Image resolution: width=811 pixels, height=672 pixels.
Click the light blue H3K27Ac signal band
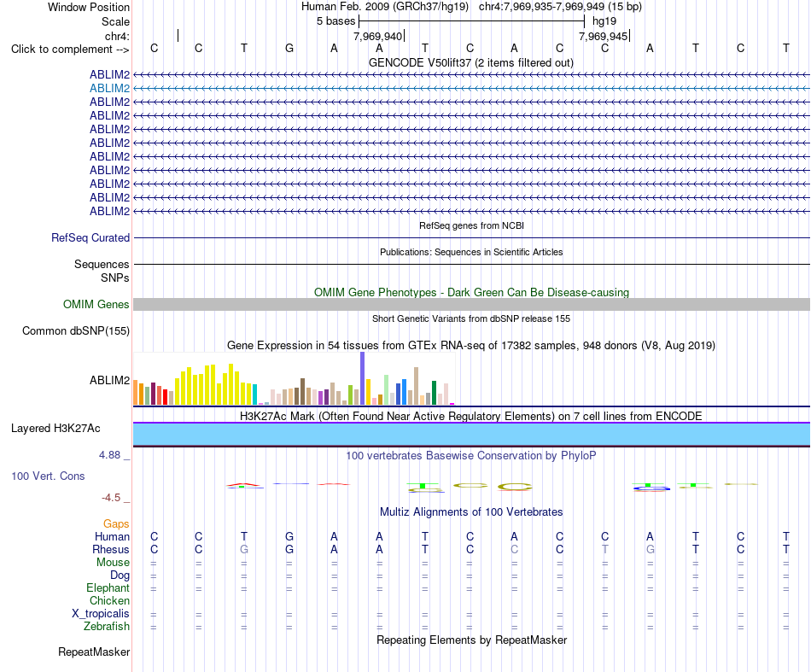tap(471, 434)
